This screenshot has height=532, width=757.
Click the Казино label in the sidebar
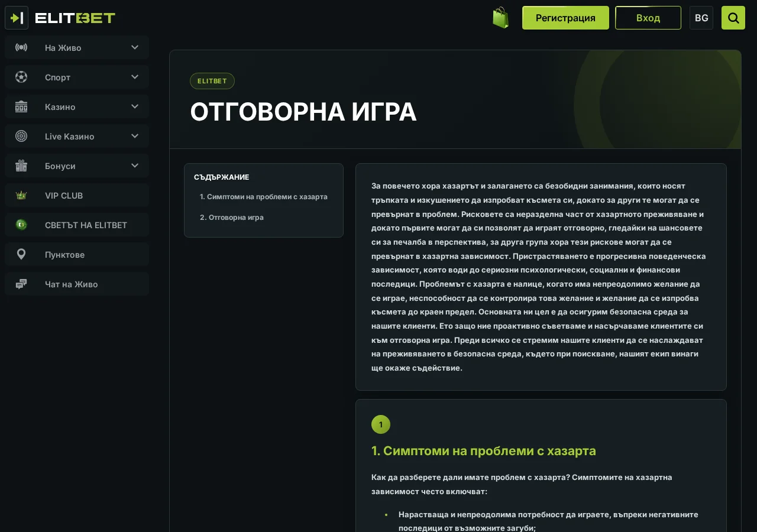pos(60,107)
